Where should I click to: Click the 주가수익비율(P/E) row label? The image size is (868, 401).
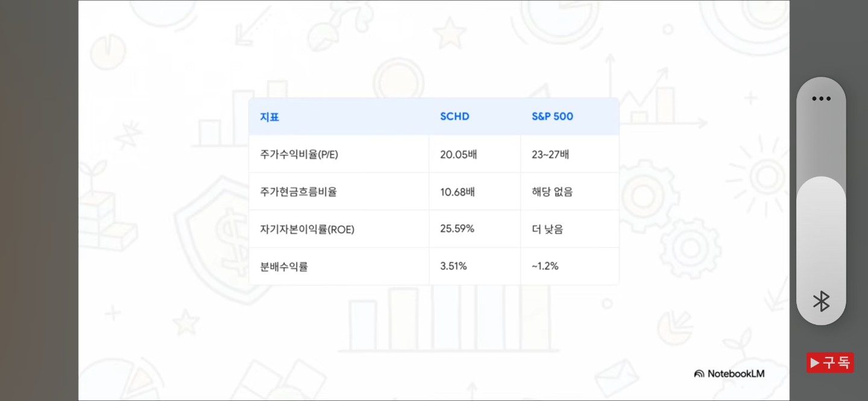click(299, 154)
